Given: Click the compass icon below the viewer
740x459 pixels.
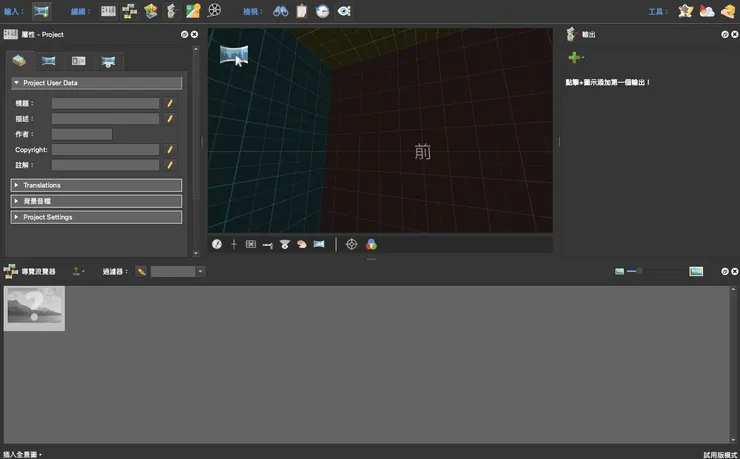Looking at the screenshot, I should [x=217, y=244].
